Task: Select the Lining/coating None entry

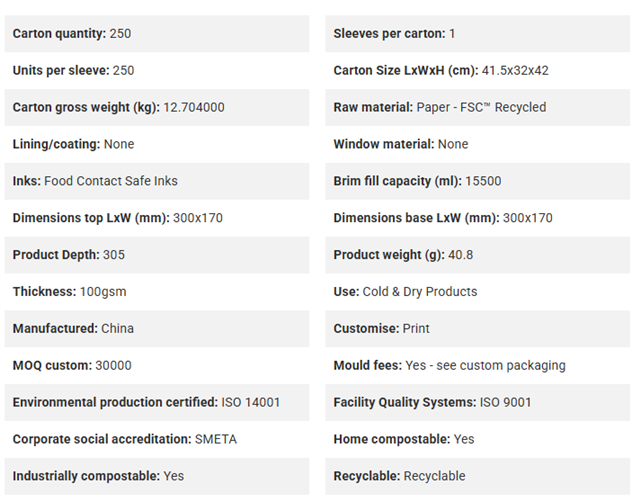Action: point(73,144)
